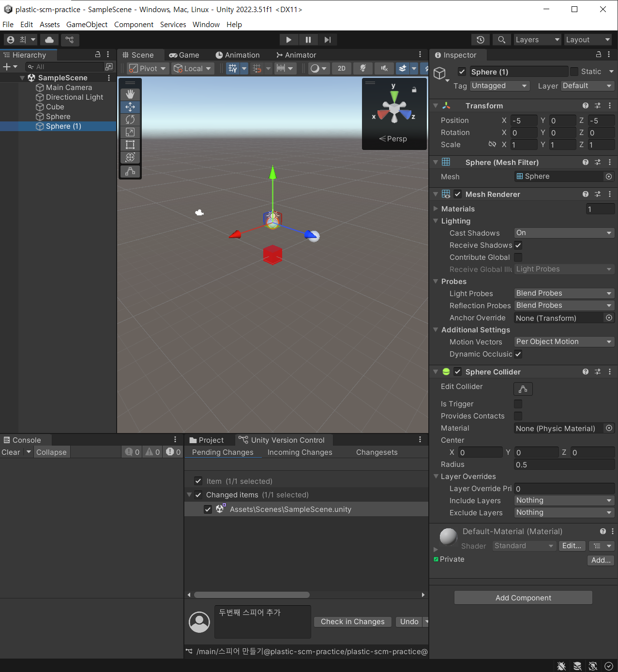Toggle the constrained proportions scale link

pyautogui.click(x=492, y=144)
